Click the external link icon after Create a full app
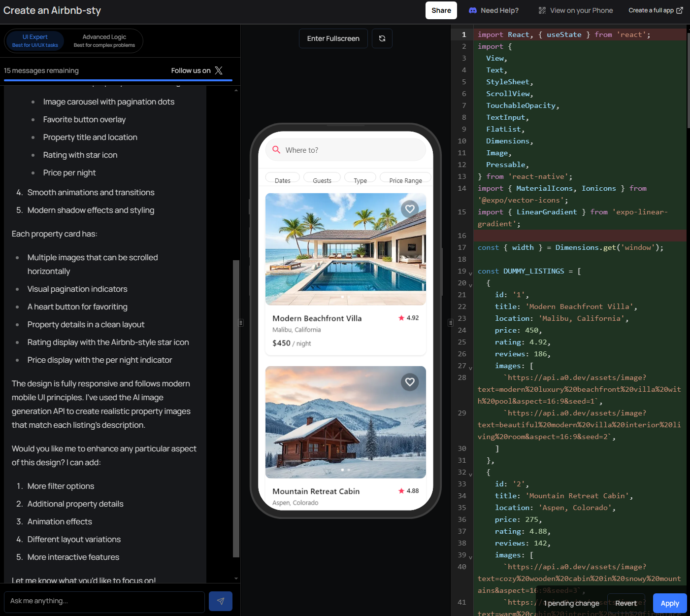The image size is (690, 616). coord(680,10)
